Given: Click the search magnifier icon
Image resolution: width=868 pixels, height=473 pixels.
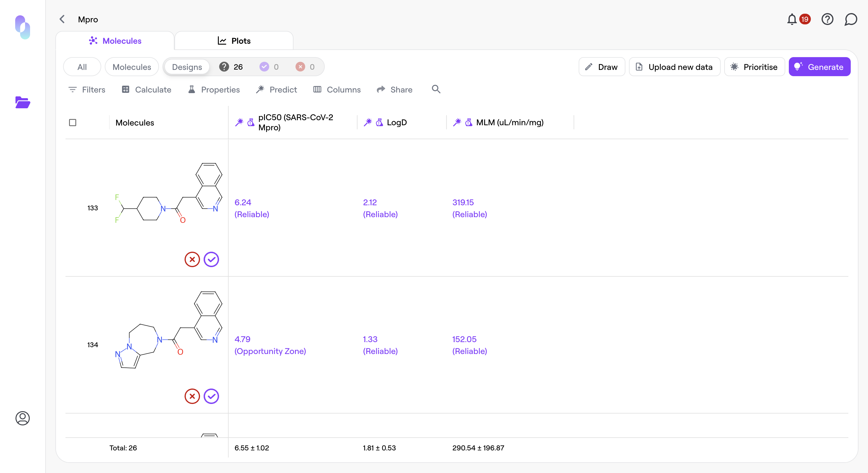Looking at the screenshot, I should (436, 89).
